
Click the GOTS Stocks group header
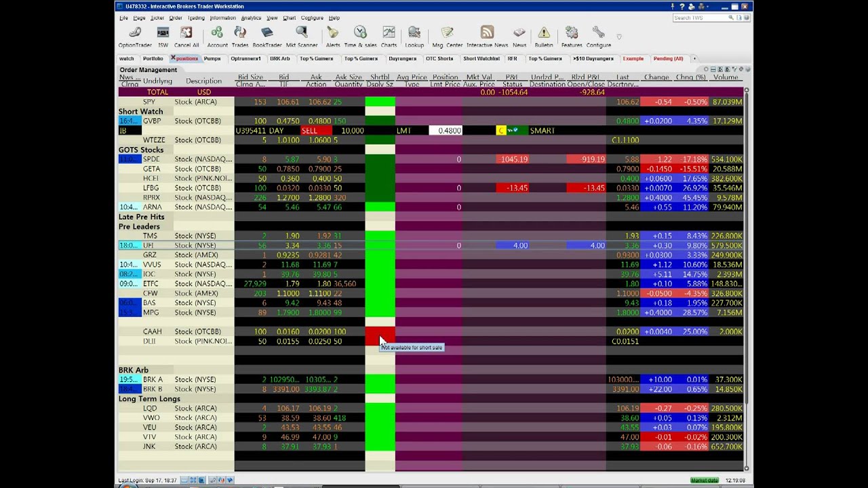(x=141, y=150)
